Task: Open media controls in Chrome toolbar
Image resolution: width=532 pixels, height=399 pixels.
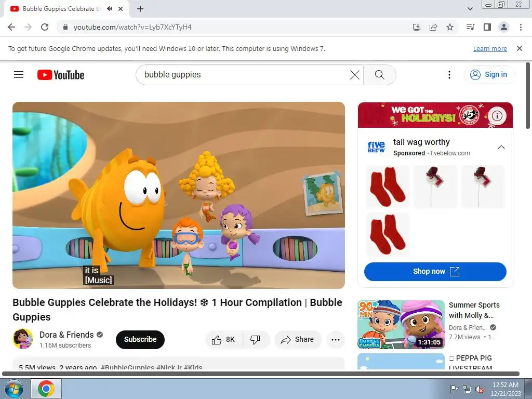Action: pyautogui.click(x=471, y=27)
